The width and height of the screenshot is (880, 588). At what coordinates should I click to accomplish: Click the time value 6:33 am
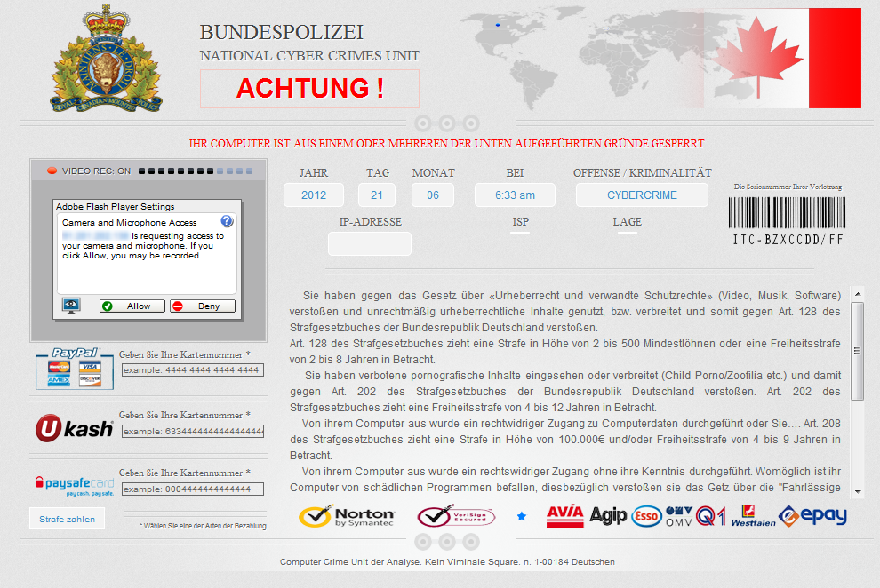tap(515, 195)
